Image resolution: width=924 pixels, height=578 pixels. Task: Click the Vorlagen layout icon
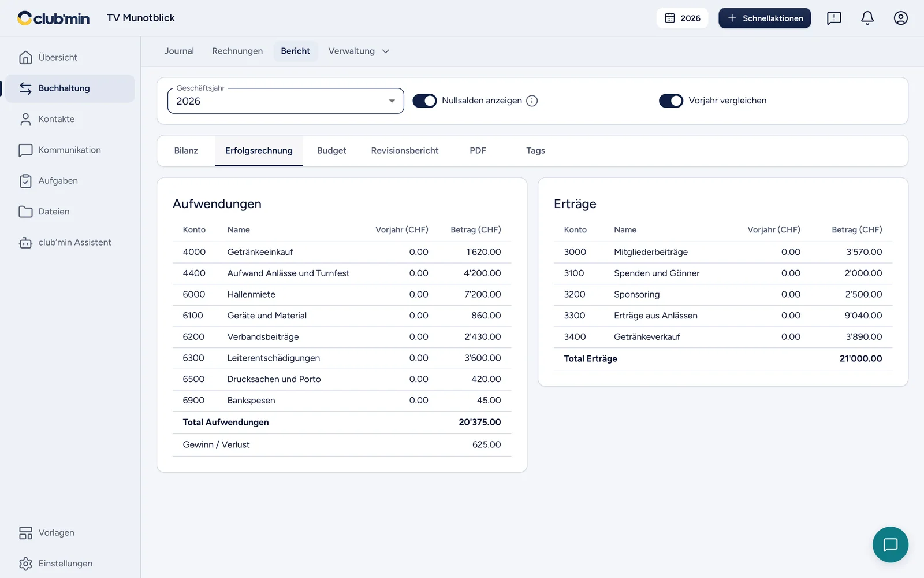point(25,533)
